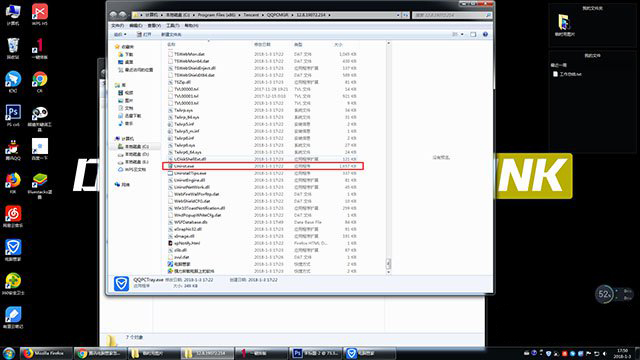
Task: Select 腾讯QQ desktop icon
Action: [13, 149]
